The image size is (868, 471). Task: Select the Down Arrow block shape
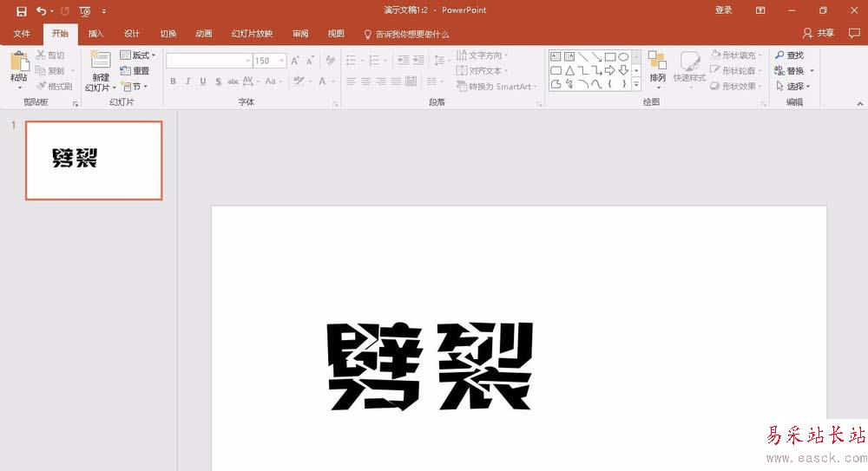(x=623, y=70)
